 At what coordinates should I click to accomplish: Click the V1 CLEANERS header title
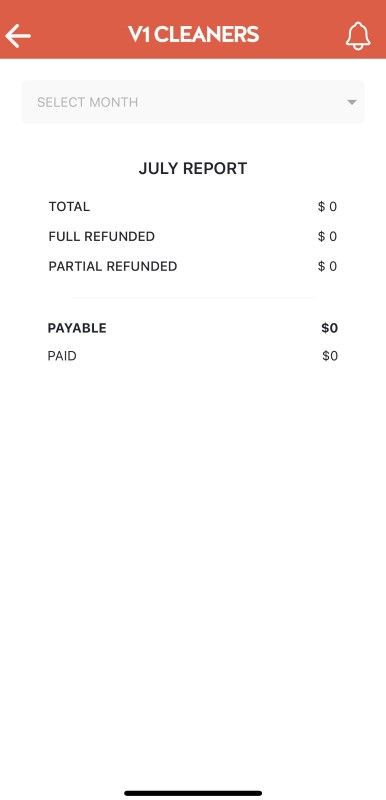tap(193, 35)
